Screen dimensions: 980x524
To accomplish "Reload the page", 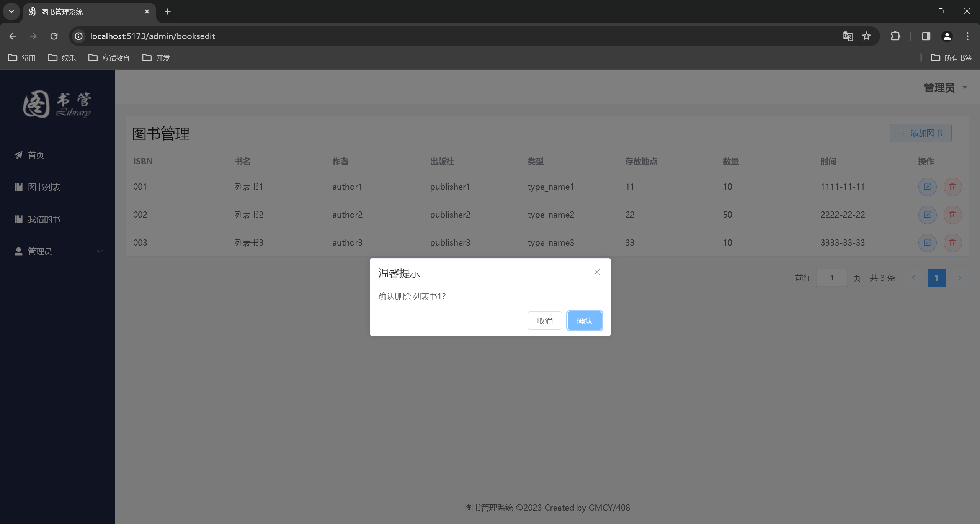I will click(54, 36).
